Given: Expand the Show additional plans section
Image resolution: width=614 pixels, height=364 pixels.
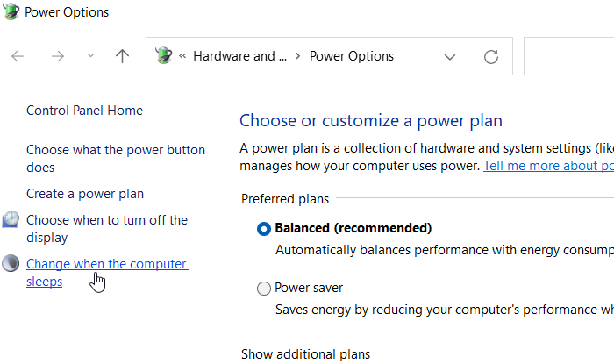Looking at the screenshot, I should tap(305, 354).
